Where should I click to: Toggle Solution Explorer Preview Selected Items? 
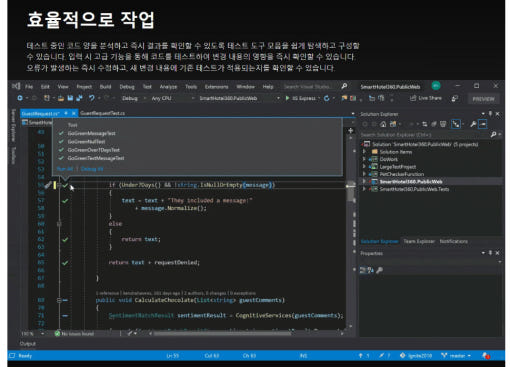point(483,124)
